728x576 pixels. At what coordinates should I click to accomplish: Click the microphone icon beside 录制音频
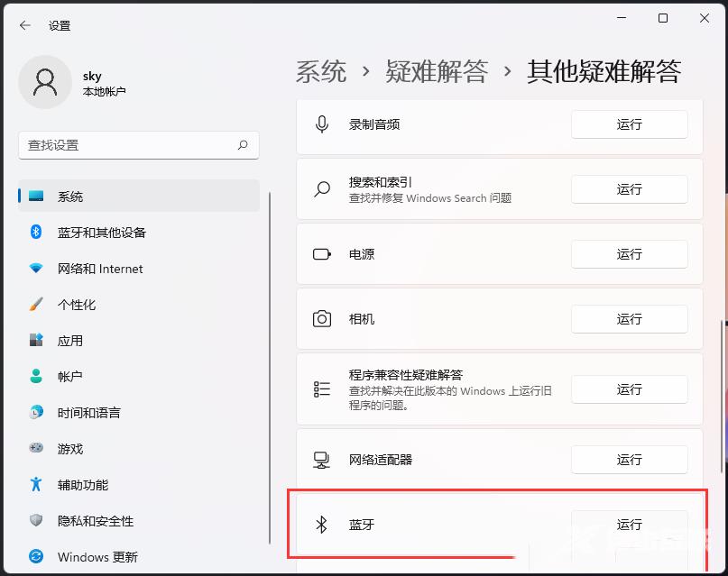(x=322, y=124)
